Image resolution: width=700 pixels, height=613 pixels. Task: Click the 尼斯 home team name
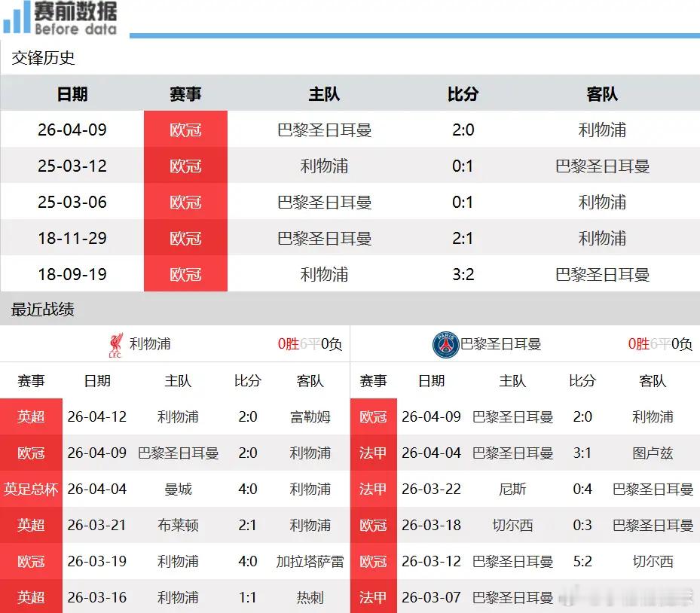[513, 489]
